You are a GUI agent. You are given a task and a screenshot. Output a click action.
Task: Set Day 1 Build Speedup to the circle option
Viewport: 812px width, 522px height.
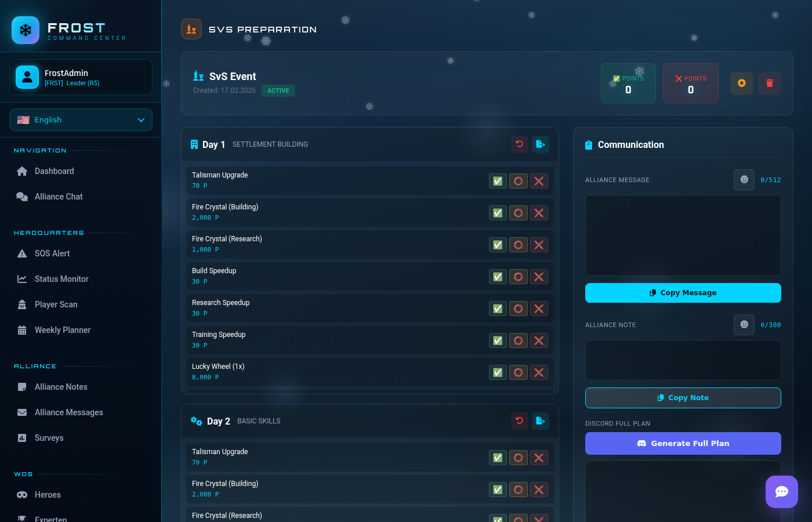click(x=519, y=277)
